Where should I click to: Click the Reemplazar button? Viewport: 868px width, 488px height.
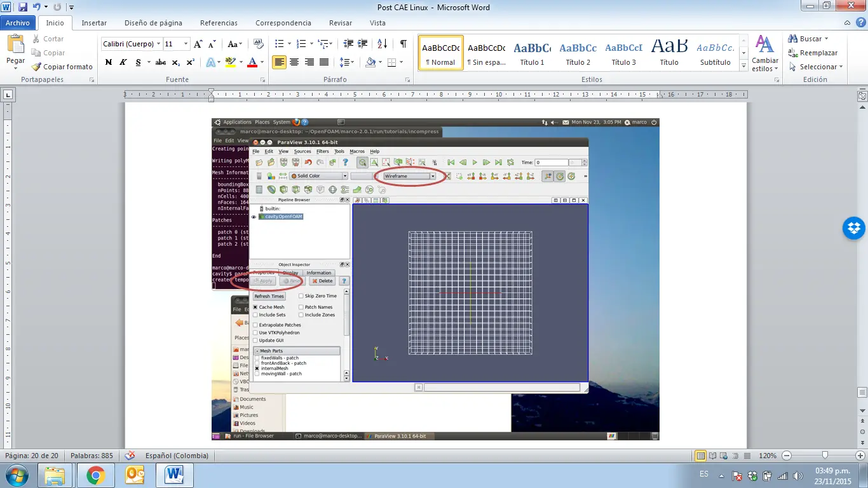tap(813, 53)
